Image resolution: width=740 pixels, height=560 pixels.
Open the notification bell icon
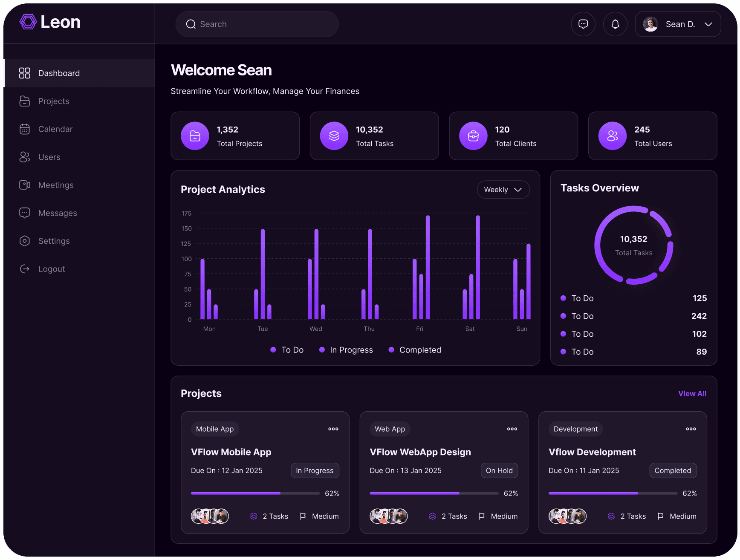(x=615, y=24)
